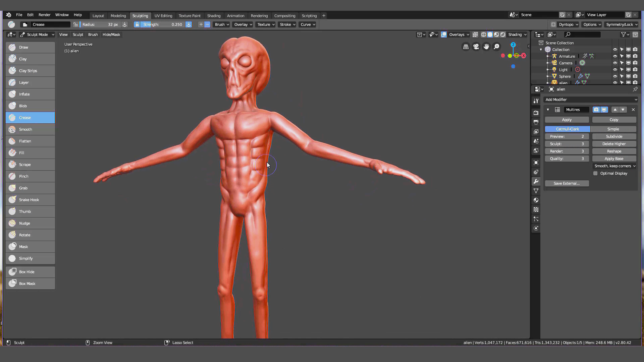Hide the Camera in viewport
The height and width of the screenshot is (362, 644).
tap(615, 63)
